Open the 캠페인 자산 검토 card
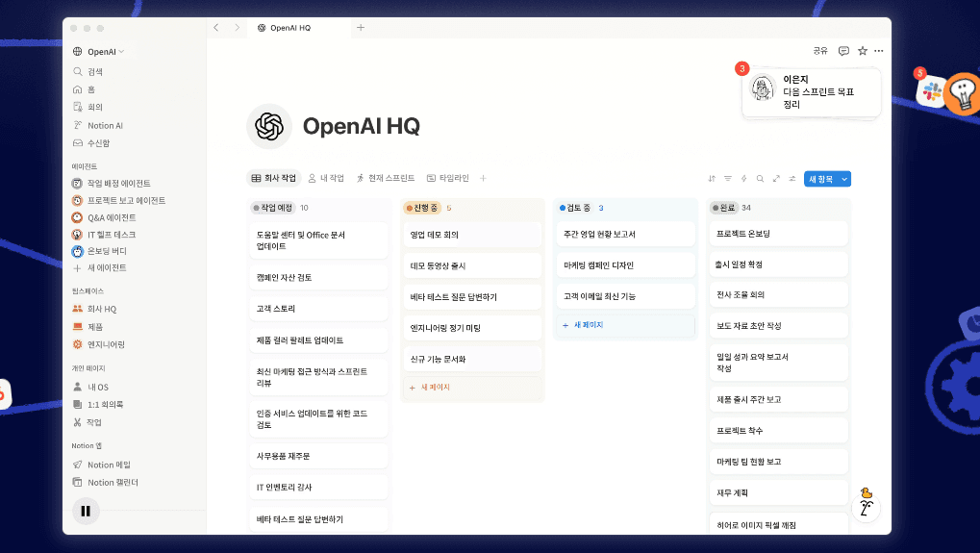 tap(318, 277)
